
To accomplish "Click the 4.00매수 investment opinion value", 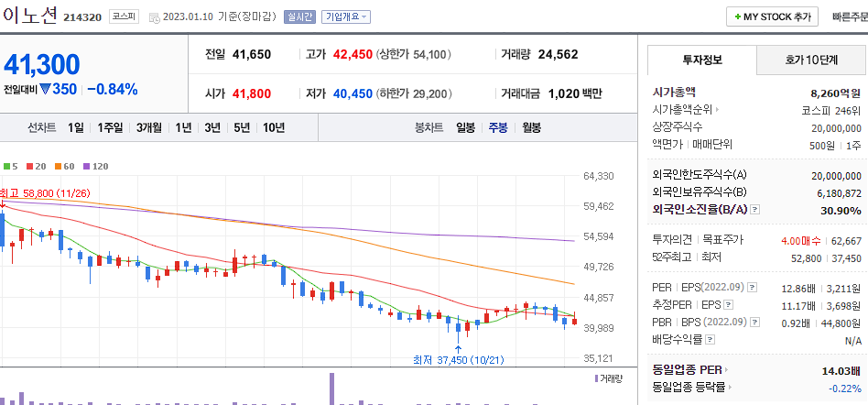I will (x=801, y=240).
